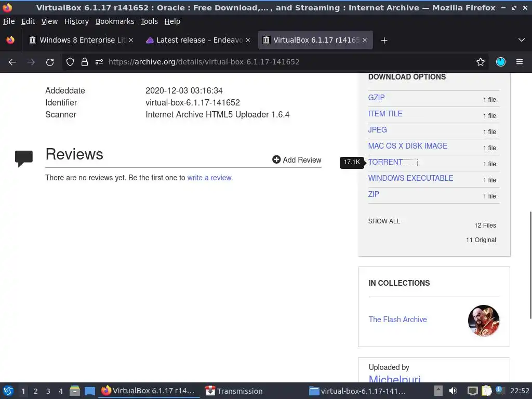Click the Reviews speech bubble icon
This screenshot has width=532, height=399.
tap(24, 158)
